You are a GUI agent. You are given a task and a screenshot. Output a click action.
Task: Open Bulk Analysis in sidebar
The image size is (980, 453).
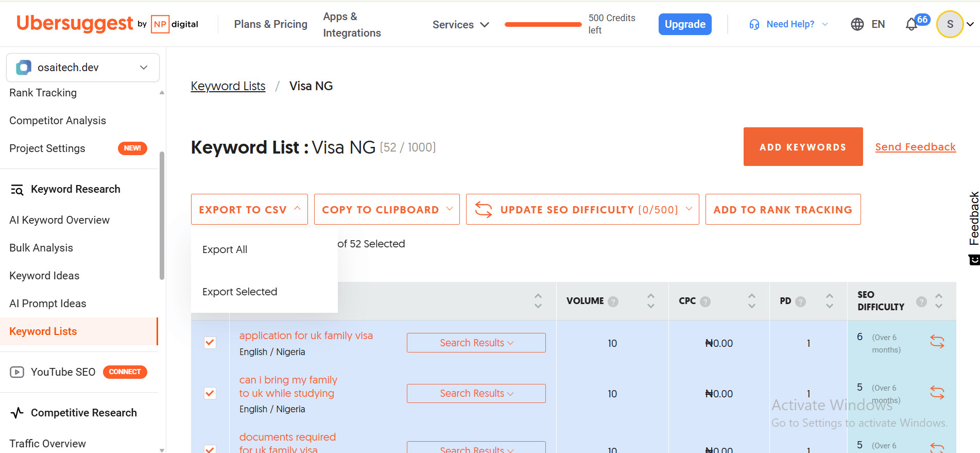coord(41,248)
